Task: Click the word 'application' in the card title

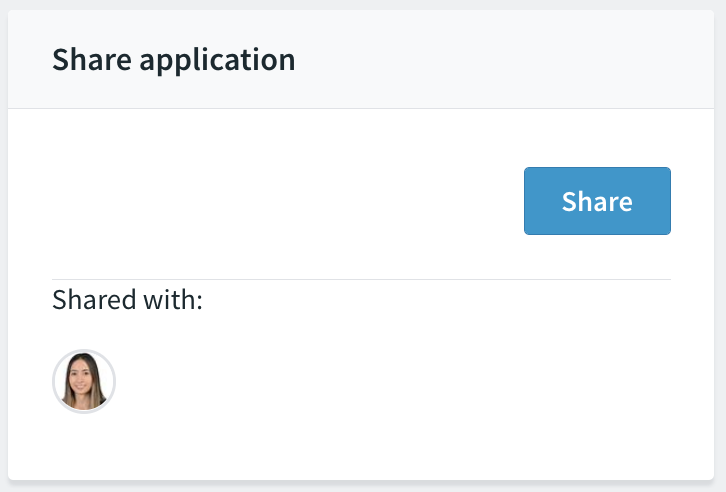Action: (217, 61)
